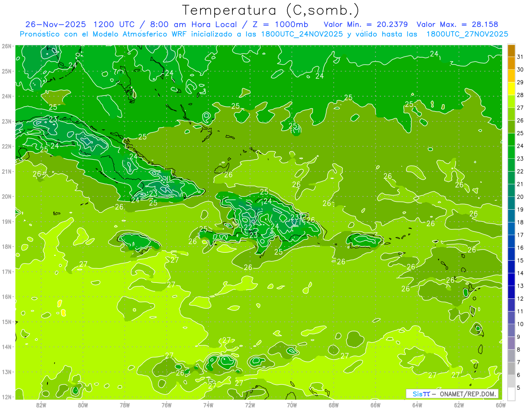The width and height of the screenshot is (532, 411).
Task: Click the 82W longitude axis label
Action: [x=41, y=405]
